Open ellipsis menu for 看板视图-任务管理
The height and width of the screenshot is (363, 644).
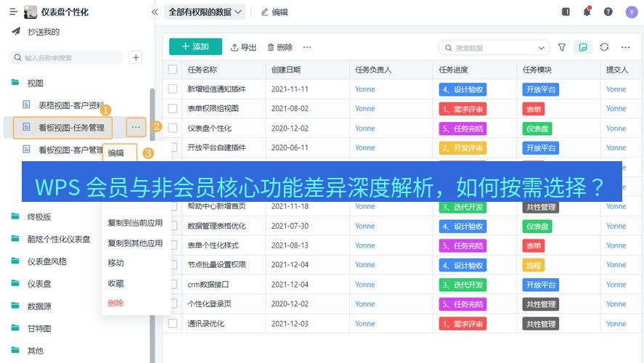point(136,127)
